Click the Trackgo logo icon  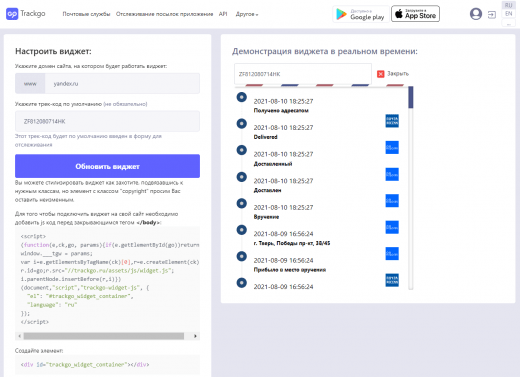[x=12, y=14]
